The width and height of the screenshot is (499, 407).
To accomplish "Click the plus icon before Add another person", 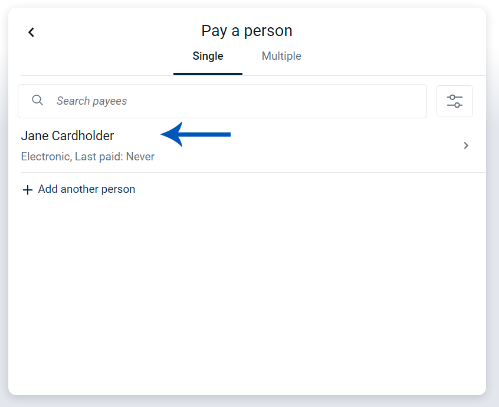I will click(x=27, y=190).
